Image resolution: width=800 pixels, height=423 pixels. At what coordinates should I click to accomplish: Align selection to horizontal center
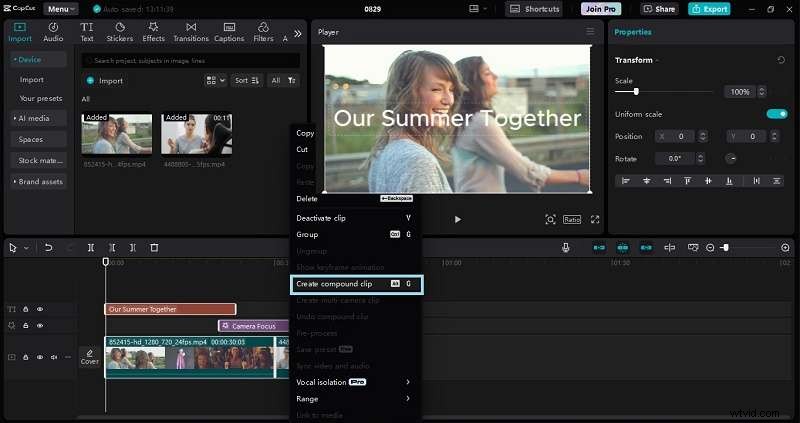(x=646, y=181)
